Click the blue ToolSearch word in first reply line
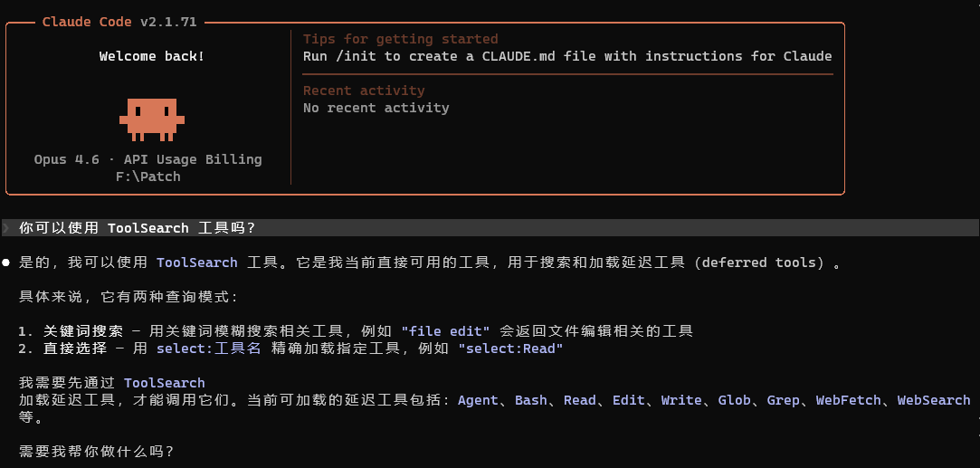The width and height of the screenshot is (980, 468). (197, 263)
